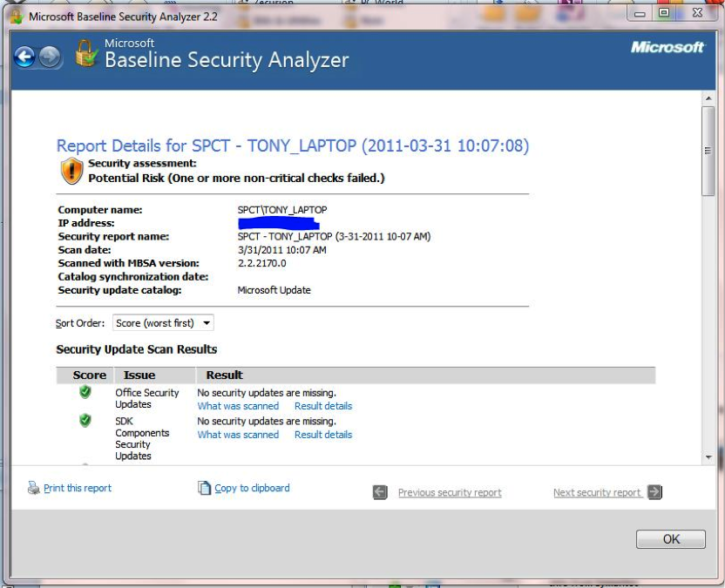Click the printer icon for Print this report

coord(34,488)
